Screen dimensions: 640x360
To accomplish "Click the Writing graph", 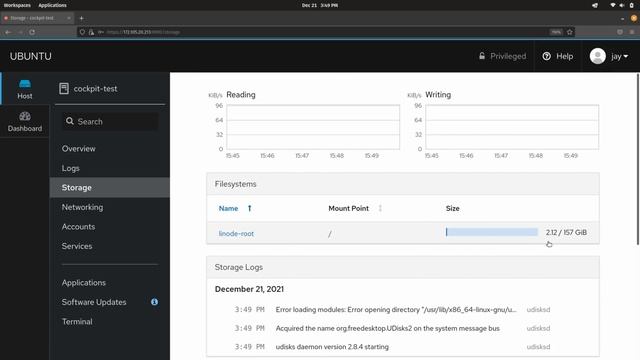I will tap(512, 127).
